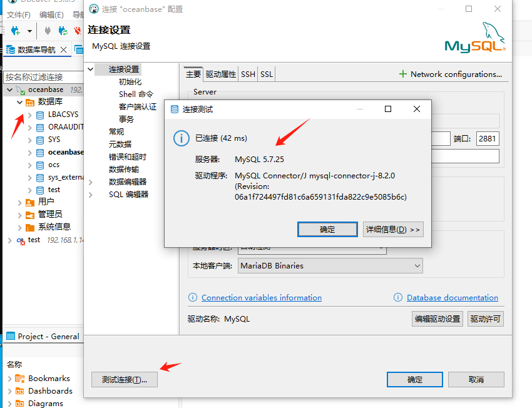Image resolution: width=532 pixels, height=408 pixels.
Task: Collapse the 数据库 folder node
Action: [19, 102]
